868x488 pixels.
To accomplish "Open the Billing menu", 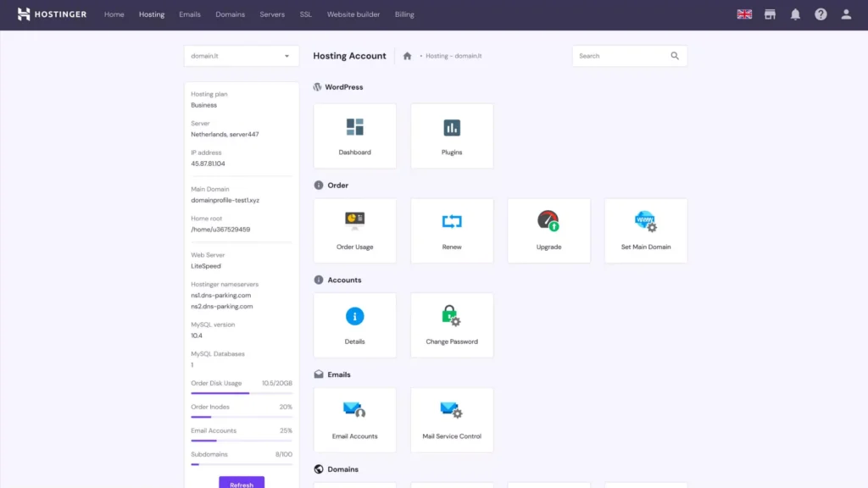I will pyautogui.click(x=404, y=14).
